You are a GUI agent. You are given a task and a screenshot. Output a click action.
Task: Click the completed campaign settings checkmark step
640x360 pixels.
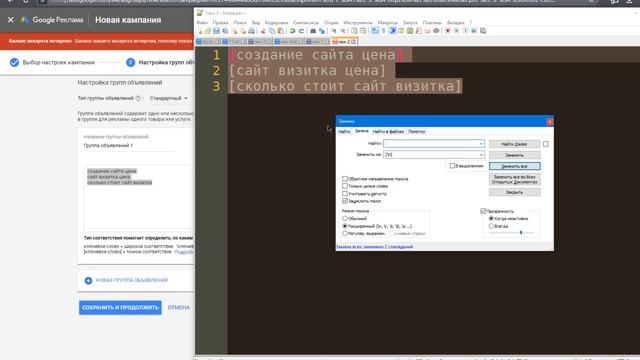click(14, 62)
